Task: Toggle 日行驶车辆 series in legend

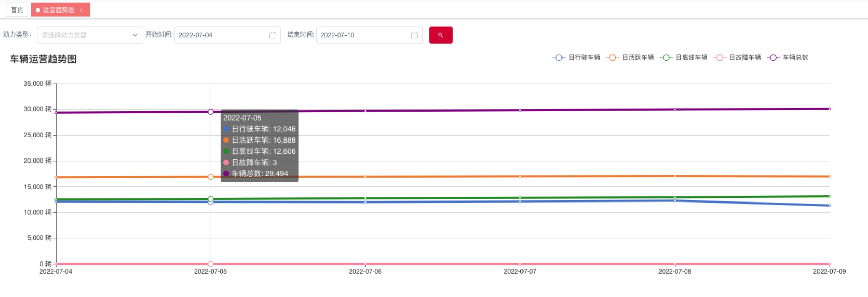Action: pos(576,58)
